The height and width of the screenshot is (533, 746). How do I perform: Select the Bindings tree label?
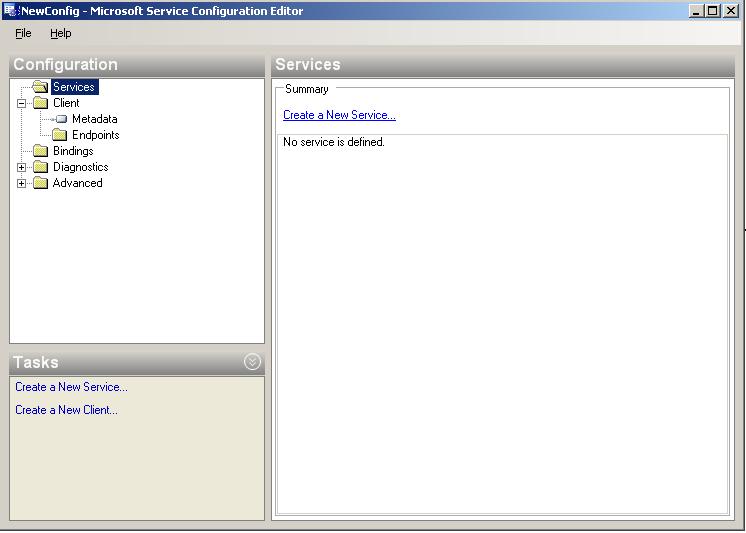point(73,151)
